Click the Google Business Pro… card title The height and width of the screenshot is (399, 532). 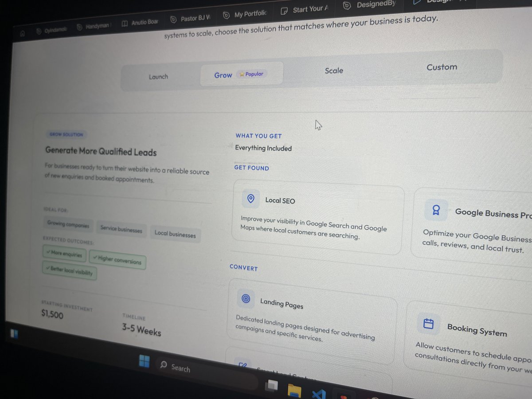pyautogui.click(x=493, y=213)
